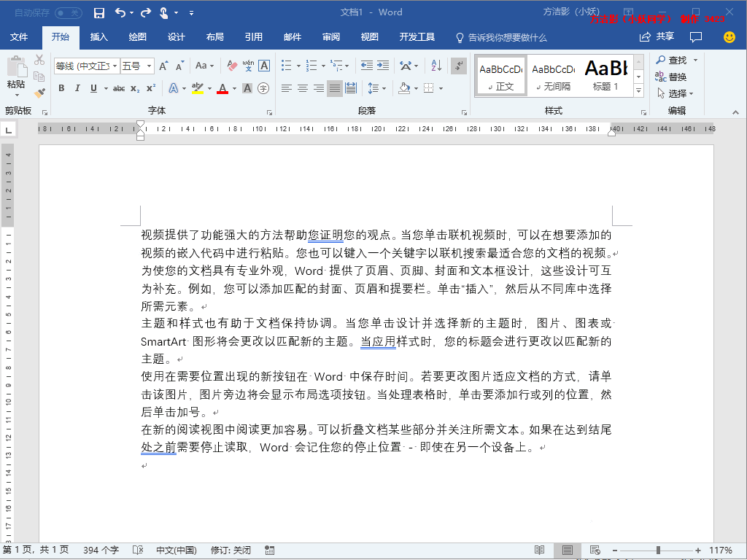Click the 共享 share button

point(657,36)
